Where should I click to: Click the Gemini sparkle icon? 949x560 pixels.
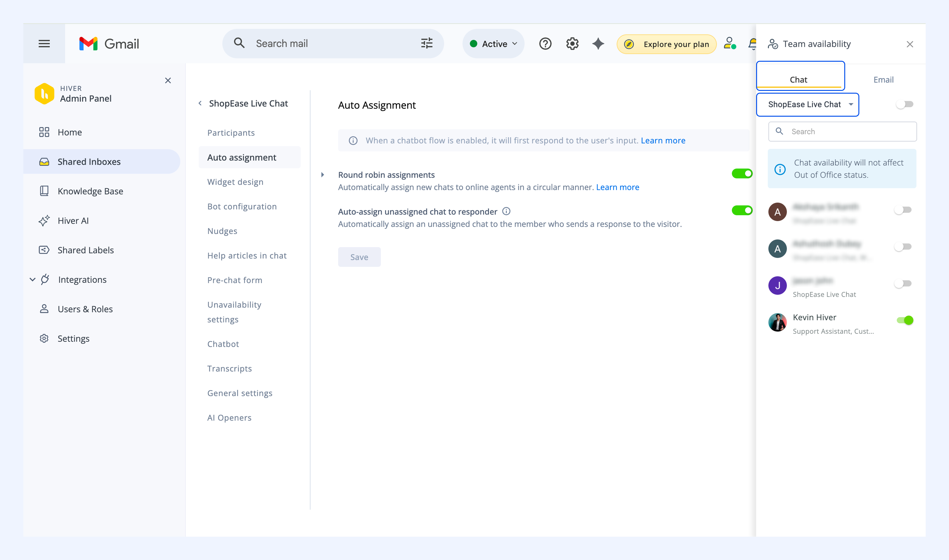point(598,44)
